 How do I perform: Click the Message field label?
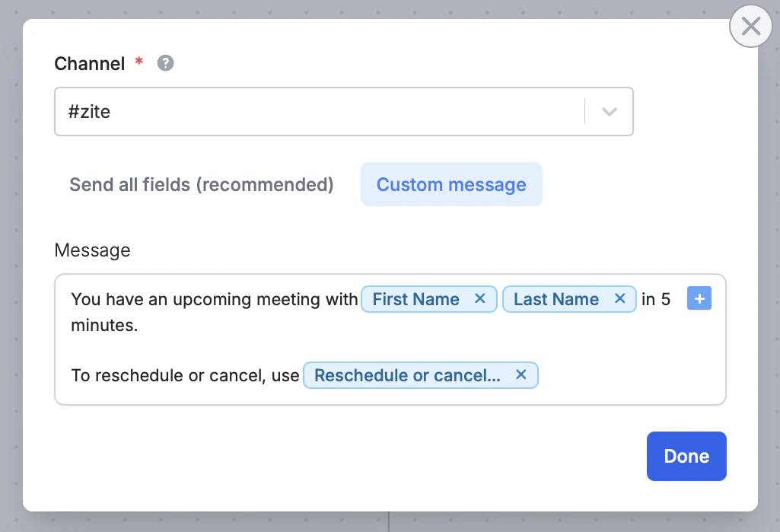pyautogui.click(x=92, y=250)
